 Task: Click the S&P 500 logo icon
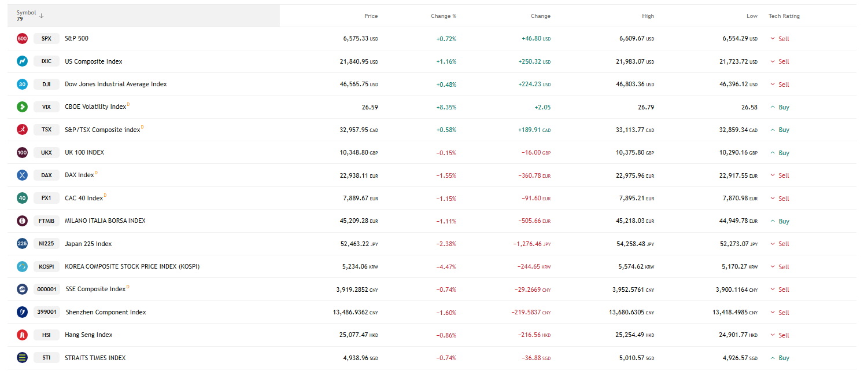click(22, 39)
